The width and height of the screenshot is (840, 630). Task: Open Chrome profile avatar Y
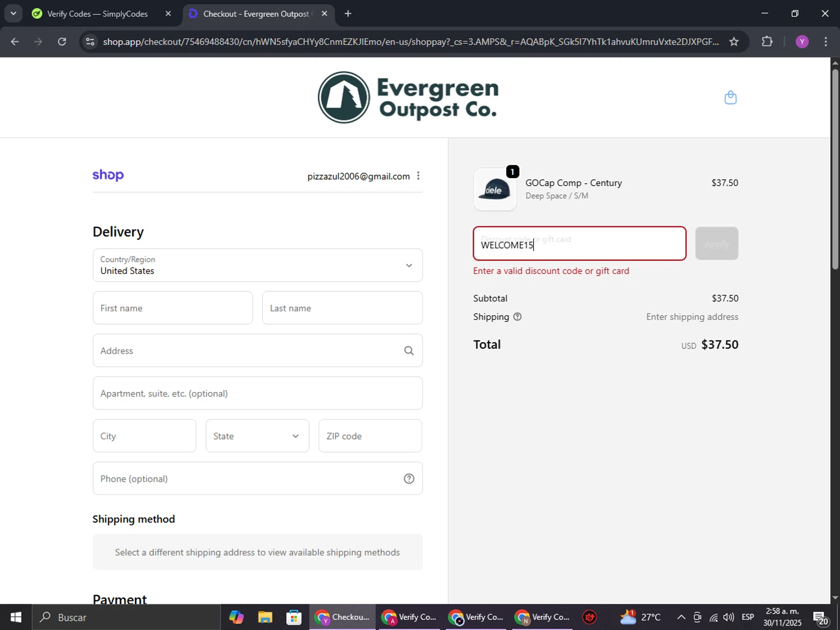click(802, 41)
